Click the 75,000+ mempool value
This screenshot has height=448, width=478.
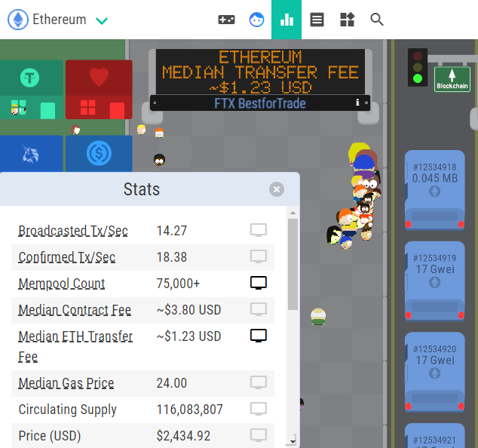(178, 284)
